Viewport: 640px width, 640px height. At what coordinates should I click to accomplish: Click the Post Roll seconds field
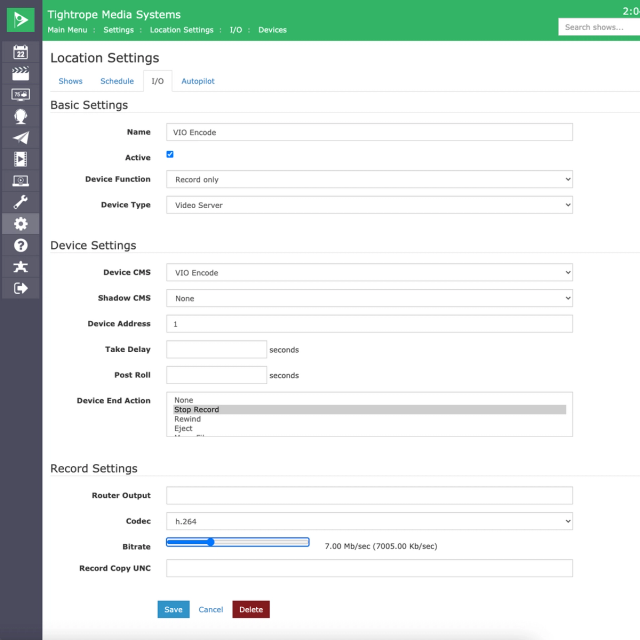(216, 375)
